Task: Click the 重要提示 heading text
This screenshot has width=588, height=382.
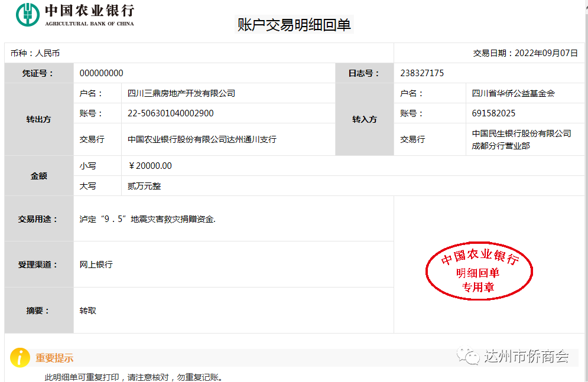Action: 54,358
